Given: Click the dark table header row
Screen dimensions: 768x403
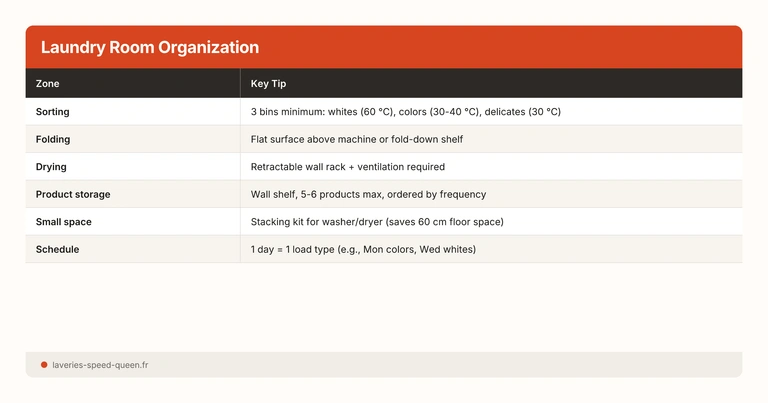Looking at the screenshot, I should pos(500,83).
